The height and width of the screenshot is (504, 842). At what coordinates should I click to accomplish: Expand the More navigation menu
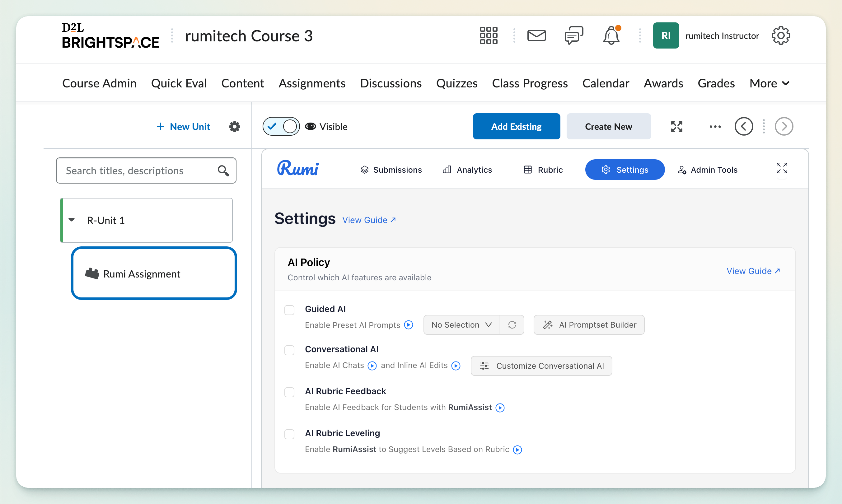click(x=769, y=84)
